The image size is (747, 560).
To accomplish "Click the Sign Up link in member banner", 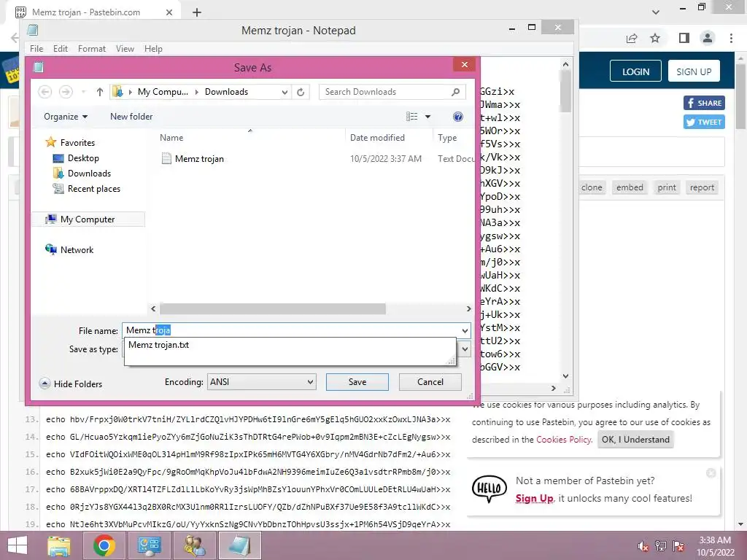I will 534,499.
